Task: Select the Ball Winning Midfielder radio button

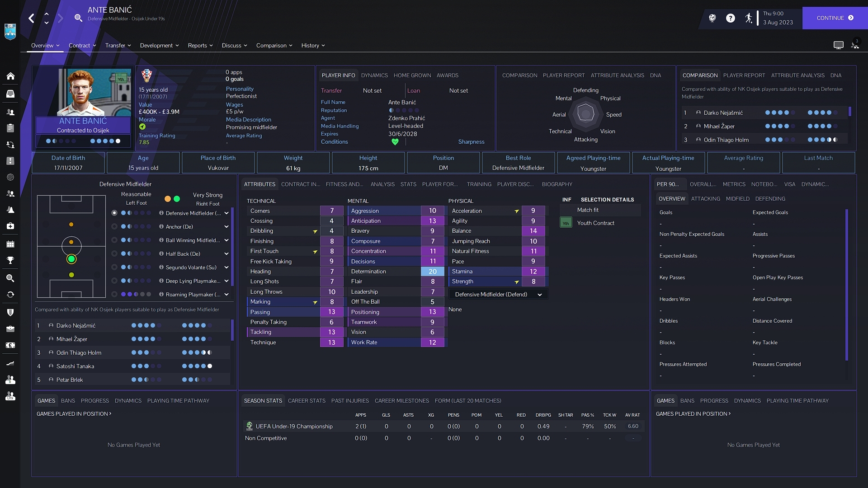Action: tap(114, 240)
